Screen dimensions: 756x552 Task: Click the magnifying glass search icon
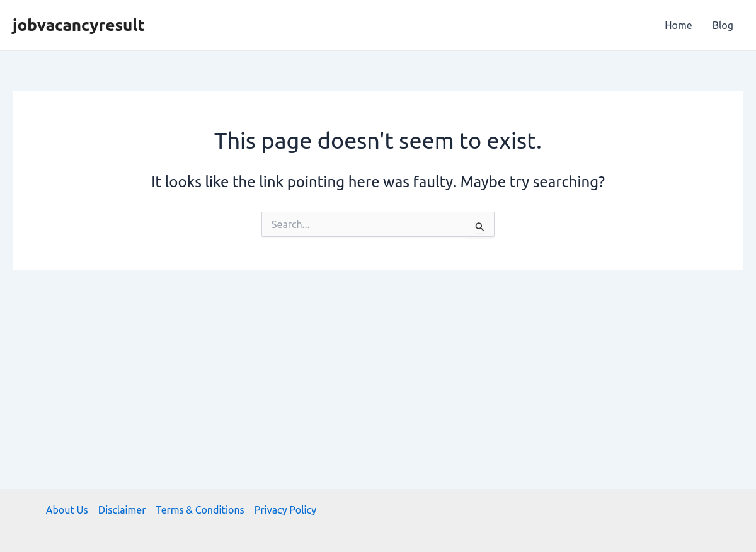pos(479,227)
